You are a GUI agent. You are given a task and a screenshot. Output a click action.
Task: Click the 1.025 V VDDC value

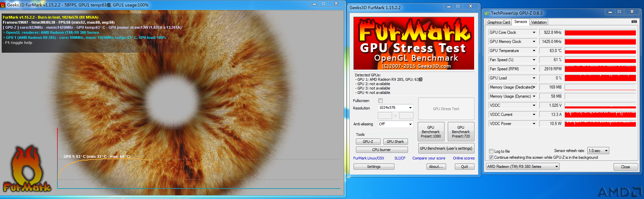551,105
